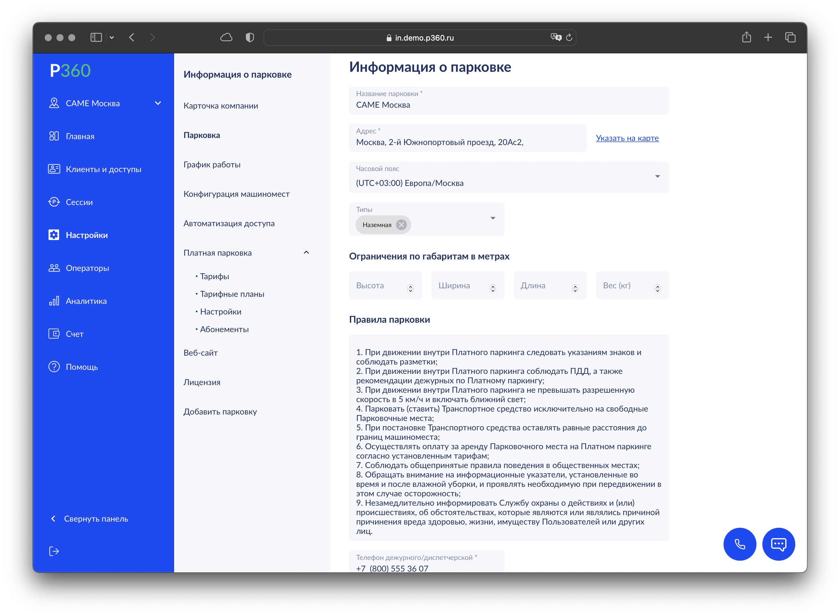Click the translate page icon in address bar

[x=556, y=37]
